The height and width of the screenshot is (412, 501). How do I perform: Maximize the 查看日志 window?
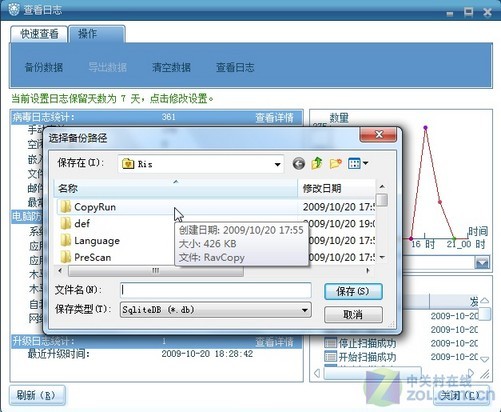(x=469, y=12)
